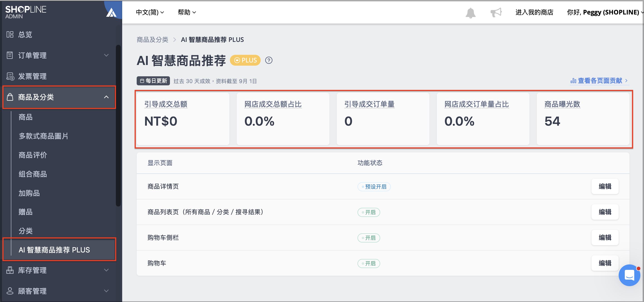Click the help question mark icon beside PLUS
Viewport: 644px width, 302px height.
[x=269, y=60]
